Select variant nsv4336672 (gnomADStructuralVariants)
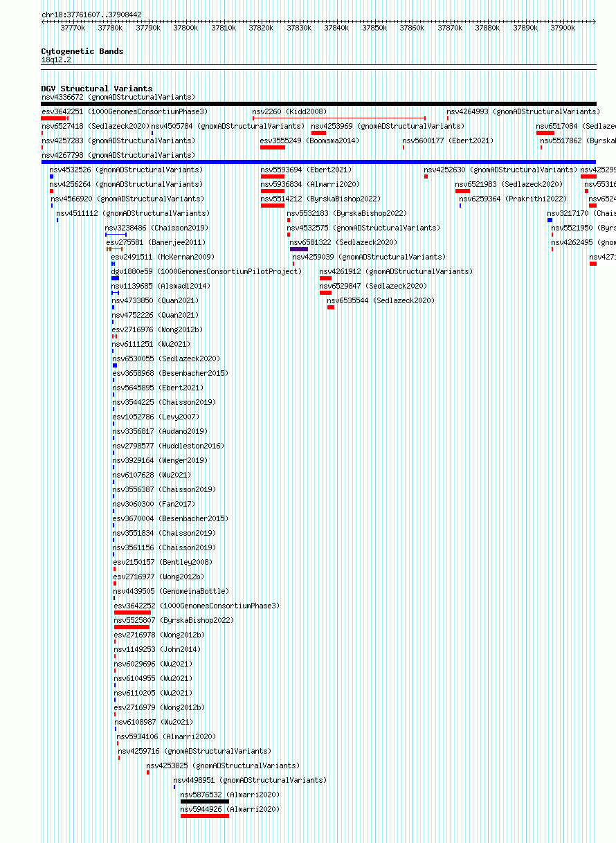This screenshot has width=616, height=843. pos(118,97)
